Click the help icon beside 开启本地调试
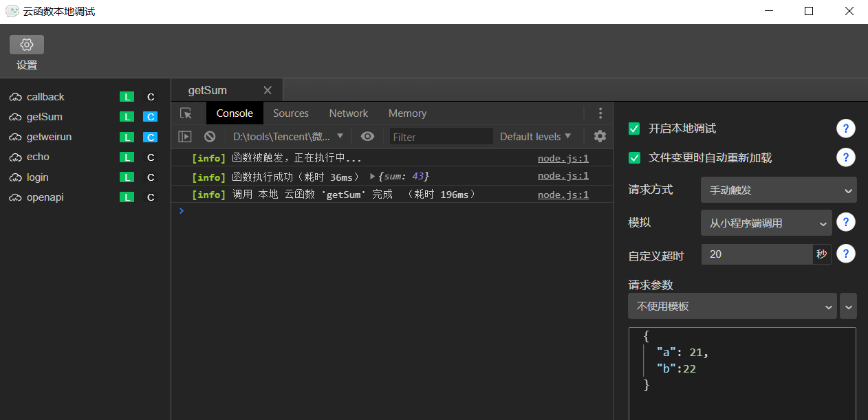The image size is (868, 420). pos(846,129)
